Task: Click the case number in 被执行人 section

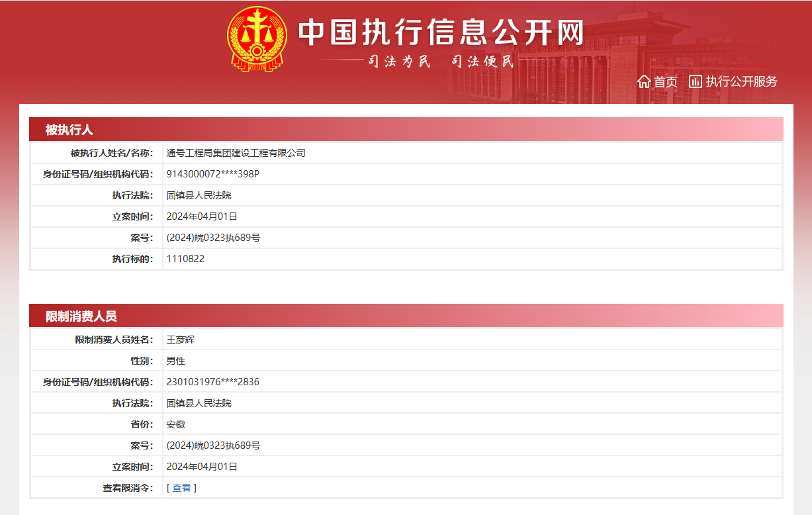Action: coord(213,238)
